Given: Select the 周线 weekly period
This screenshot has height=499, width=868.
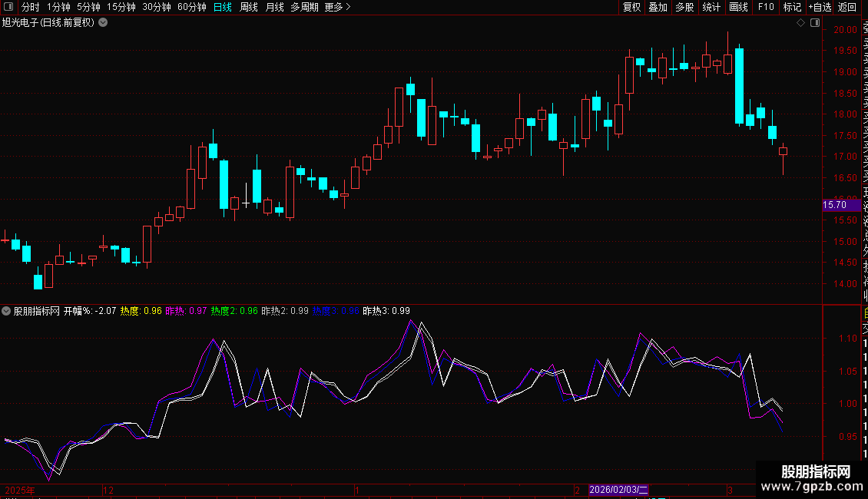Looking at the screenshot, I should [x=249, y=7].
